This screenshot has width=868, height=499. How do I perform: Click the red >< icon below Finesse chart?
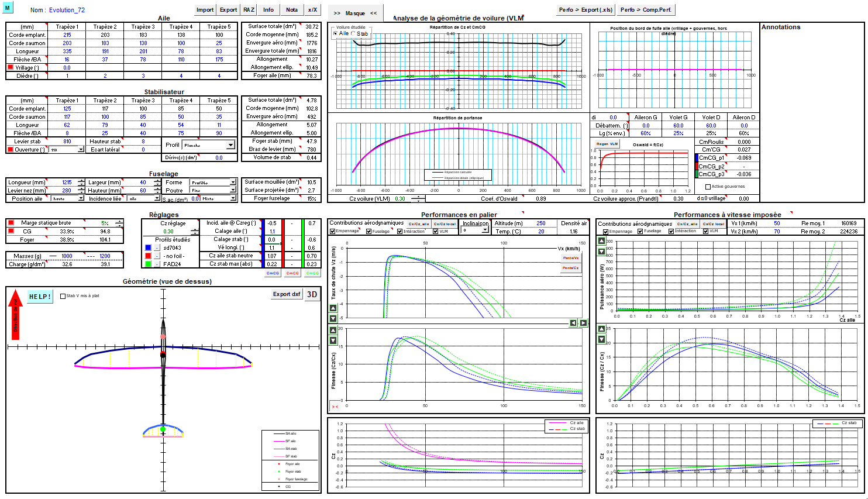(335, 407)
